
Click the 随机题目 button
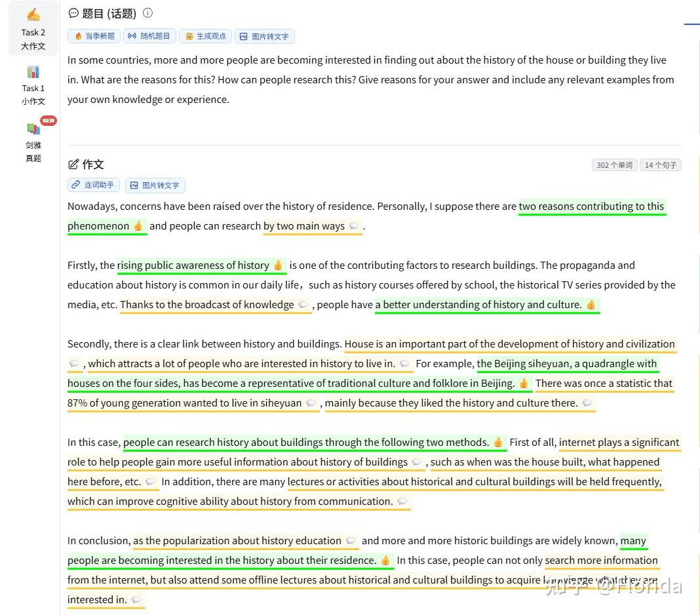[x=149, y=36]
